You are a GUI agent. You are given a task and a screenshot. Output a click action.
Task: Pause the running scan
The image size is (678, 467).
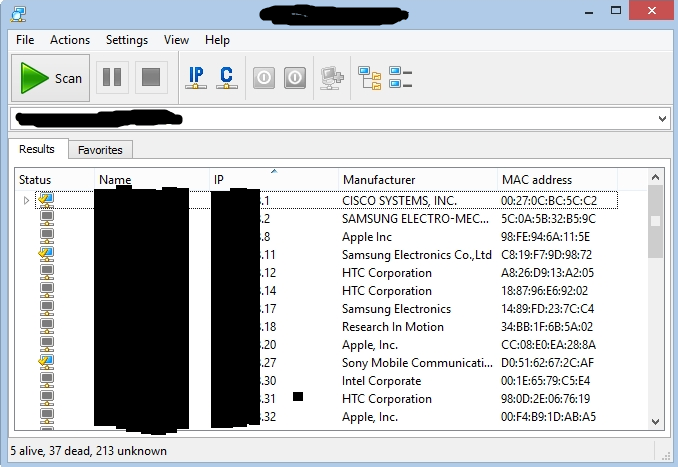pos(112,77)
